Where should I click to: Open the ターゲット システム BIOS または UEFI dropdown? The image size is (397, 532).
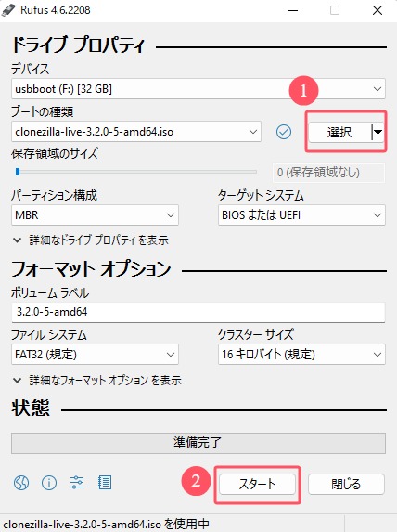(301, 215)
